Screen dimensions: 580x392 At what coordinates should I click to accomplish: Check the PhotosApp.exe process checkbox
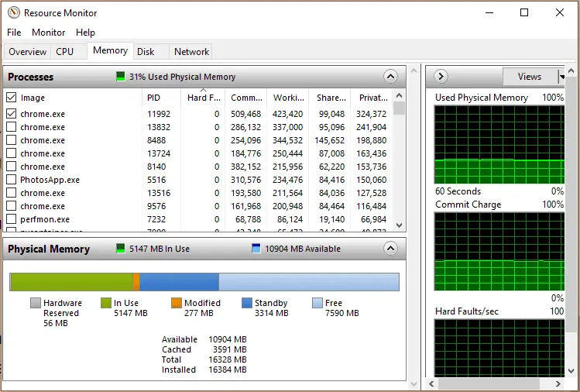(x=12, y=180)
